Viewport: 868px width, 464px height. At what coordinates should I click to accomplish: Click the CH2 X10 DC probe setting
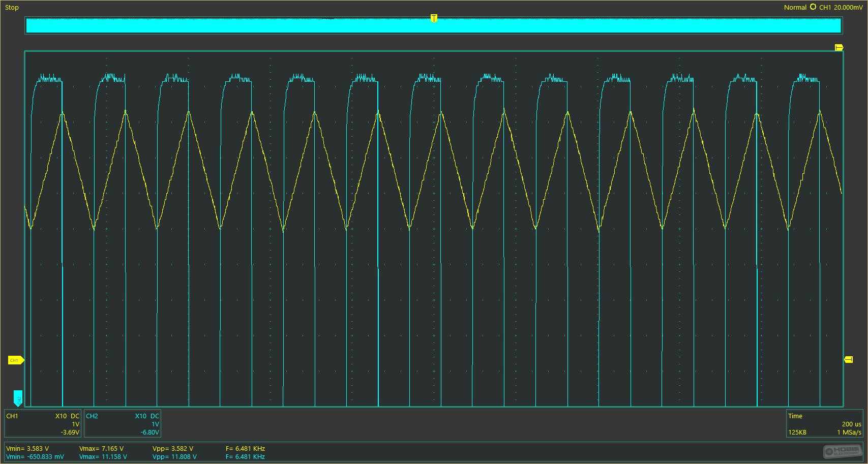click(x=147, y=416)
